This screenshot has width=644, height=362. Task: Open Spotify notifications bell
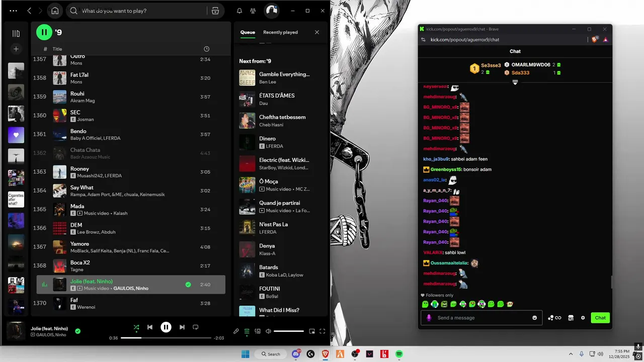pyautogui.click(x=239, y=11)
